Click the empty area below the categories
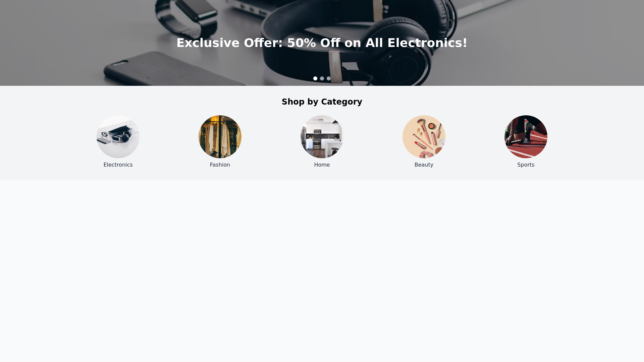The width and height of the screenshot is (644, 362). tap(322, 268)
